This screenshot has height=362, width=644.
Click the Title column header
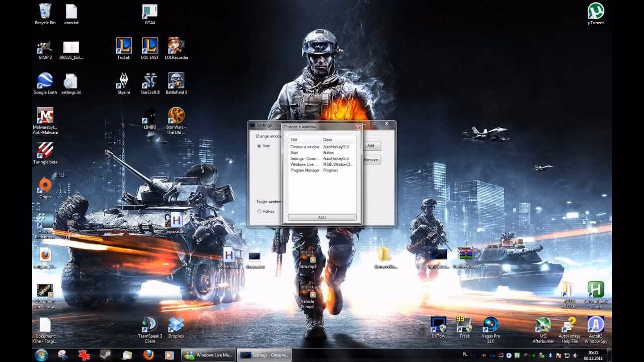(x=305, y=139)
